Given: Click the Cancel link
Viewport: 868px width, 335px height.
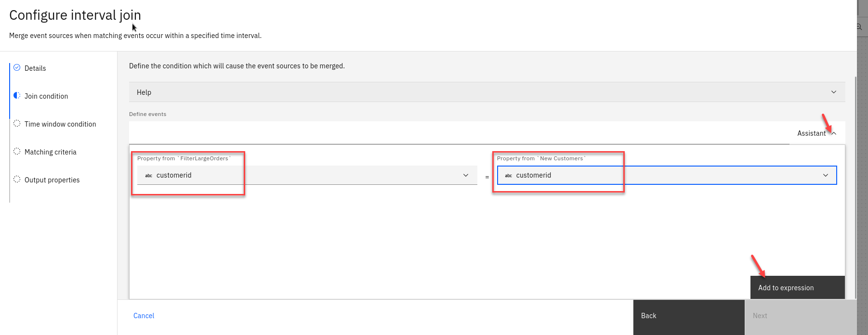Looking at the screenshot, I should [x=144, y=316].
